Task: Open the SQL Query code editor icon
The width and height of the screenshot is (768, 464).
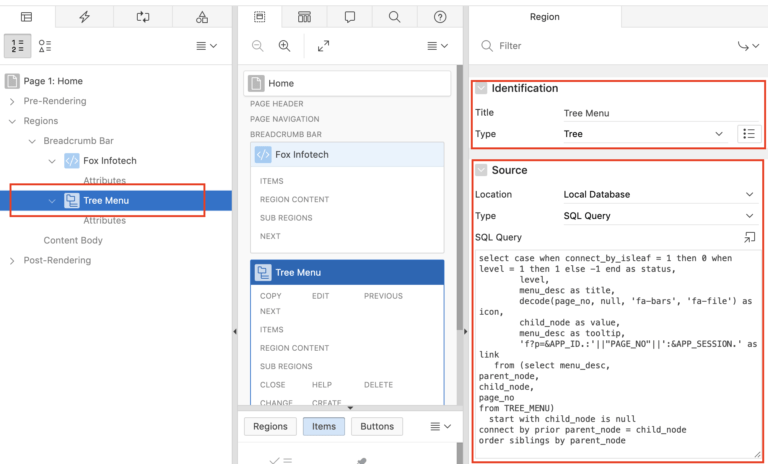Action: (749, 237)
